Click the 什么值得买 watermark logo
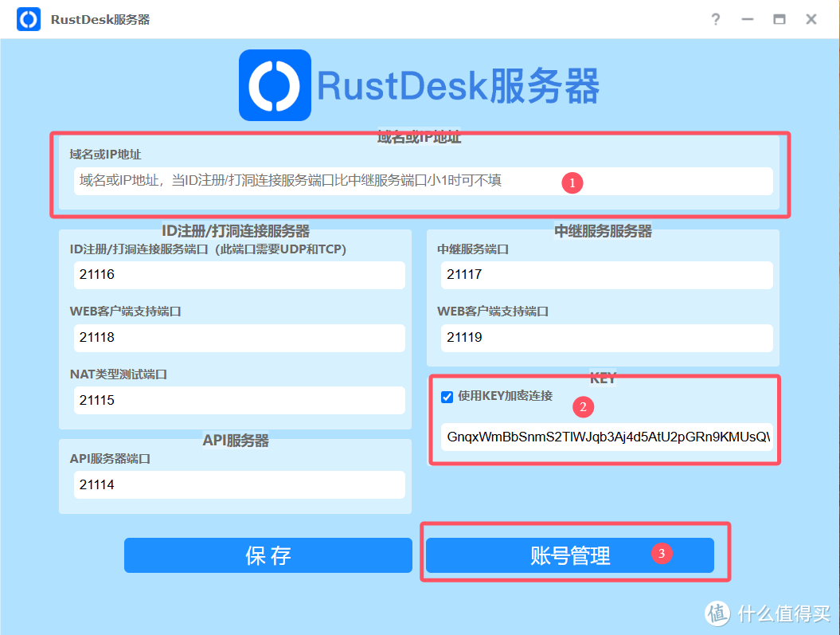 [717, 613]
